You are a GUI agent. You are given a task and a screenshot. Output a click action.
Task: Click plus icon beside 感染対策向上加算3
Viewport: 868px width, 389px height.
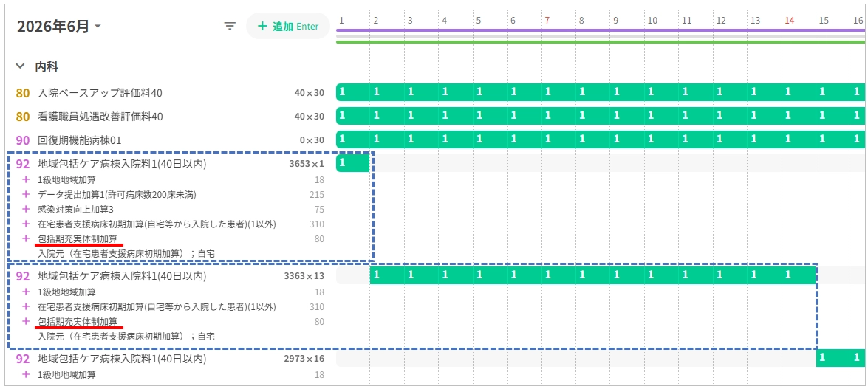(x=25, y=209)
